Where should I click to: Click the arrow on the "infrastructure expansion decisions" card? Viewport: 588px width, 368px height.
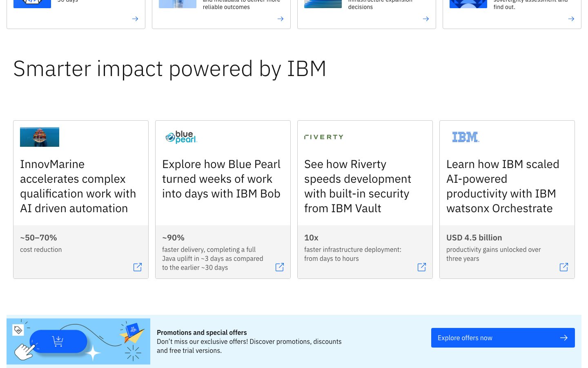(426, 19)
